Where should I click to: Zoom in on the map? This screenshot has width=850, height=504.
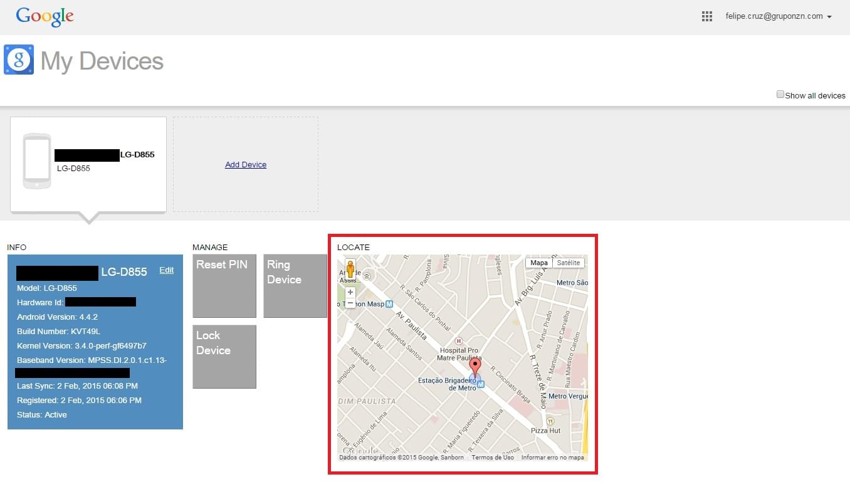click(x=350, y=292)
